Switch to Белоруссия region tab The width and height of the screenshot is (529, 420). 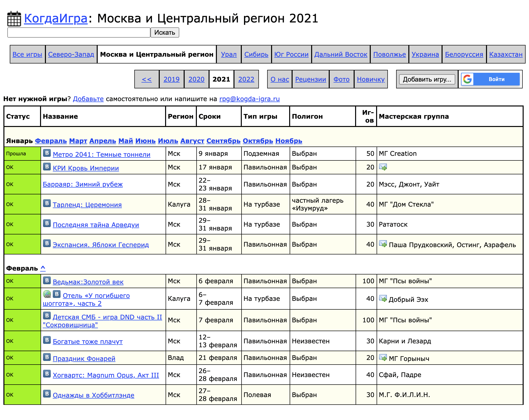point(464,54)
